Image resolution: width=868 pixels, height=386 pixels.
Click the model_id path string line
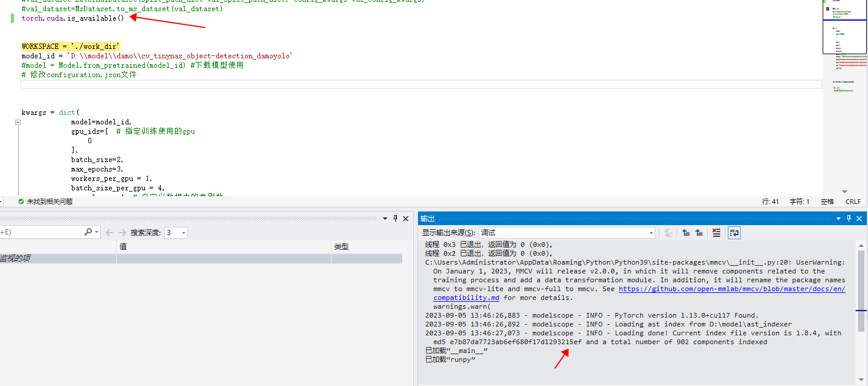[157, 56]
